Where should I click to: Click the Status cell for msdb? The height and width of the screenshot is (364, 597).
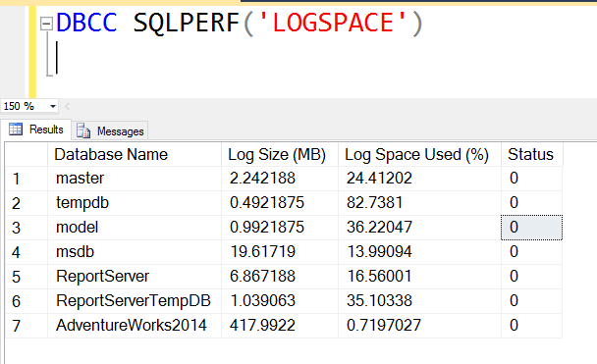coord(531,252)
